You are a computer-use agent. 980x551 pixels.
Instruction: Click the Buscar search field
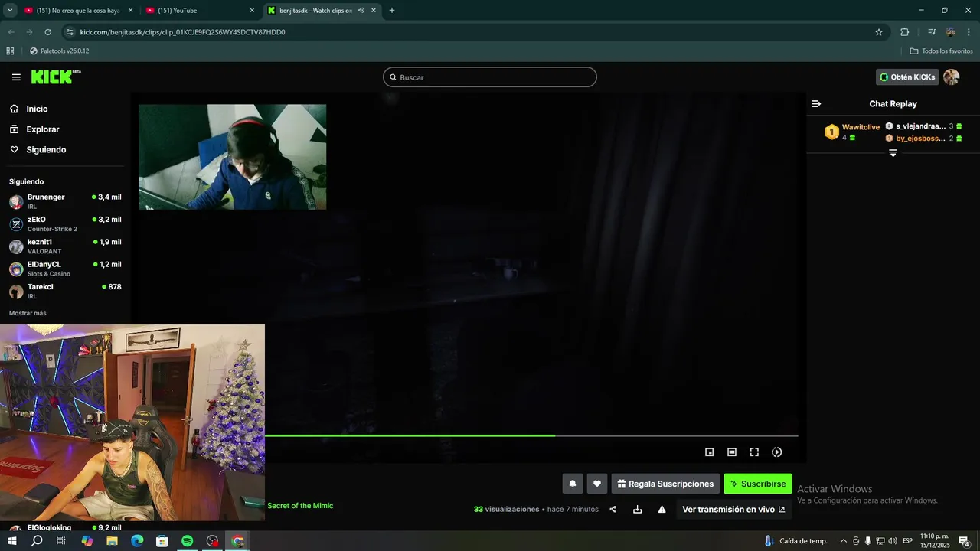click(489, 77)
